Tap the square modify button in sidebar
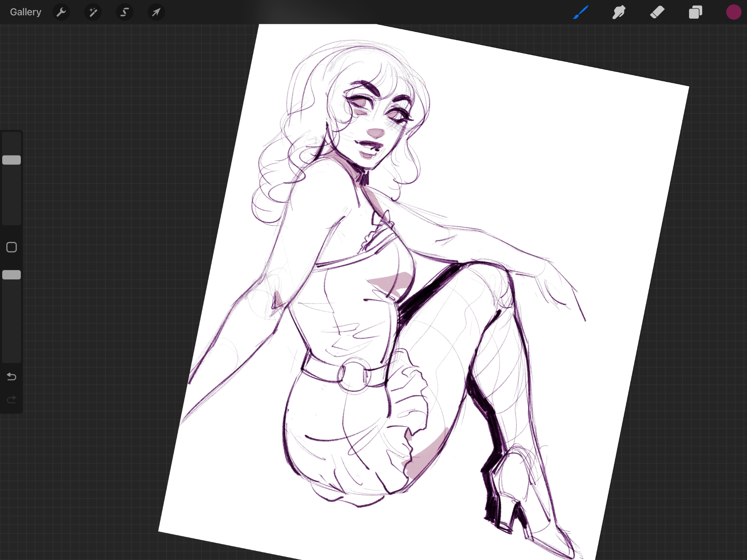Image resolution: width=747 pixels, height=560 pixels. coord(12,247)
